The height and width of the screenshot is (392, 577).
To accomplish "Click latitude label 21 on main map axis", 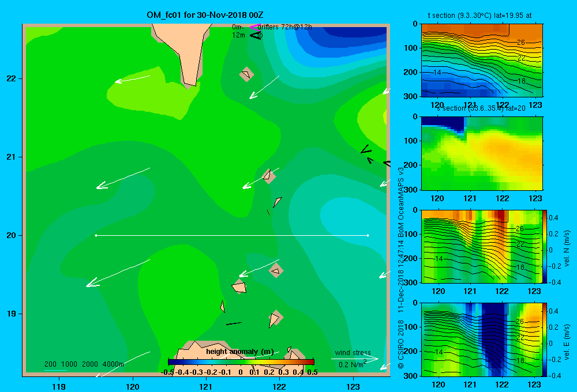I will 11,157.
